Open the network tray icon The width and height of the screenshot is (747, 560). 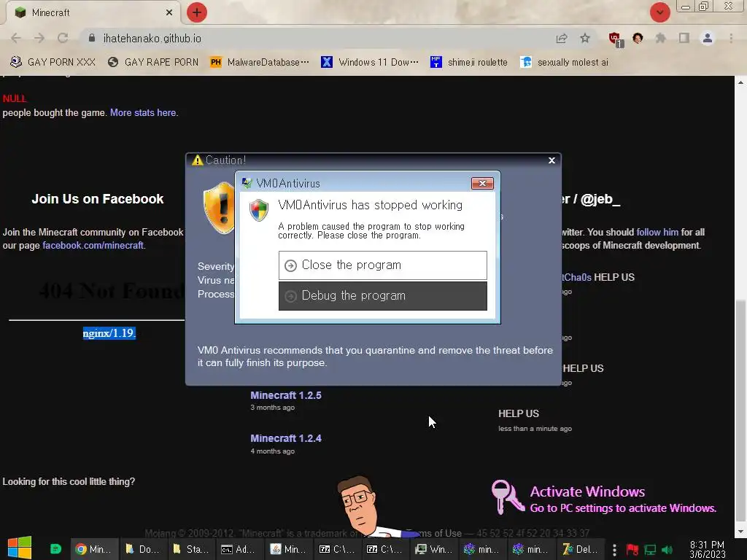650,550
